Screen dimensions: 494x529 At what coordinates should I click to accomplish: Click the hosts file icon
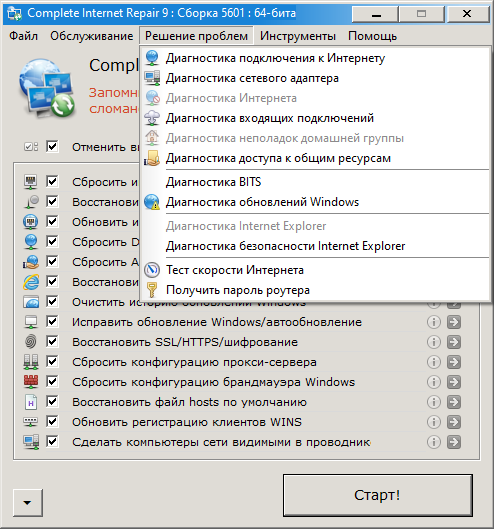(x=31, y=402)
